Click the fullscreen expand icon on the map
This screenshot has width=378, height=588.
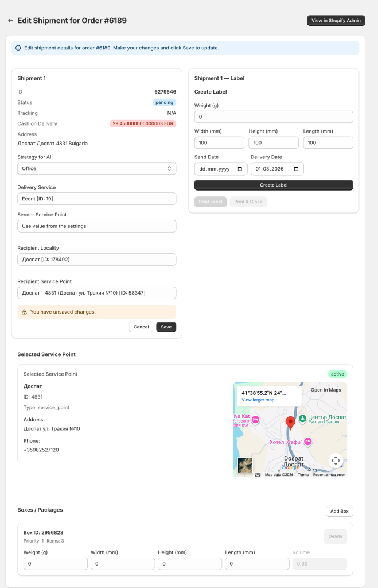[x=336, y=461]
